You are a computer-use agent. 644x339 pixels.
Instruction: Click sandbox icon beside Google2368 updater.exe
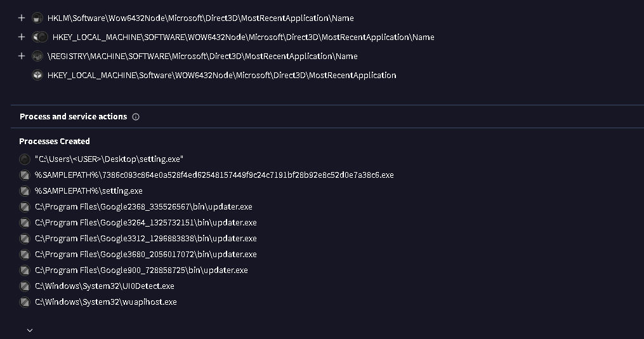click(25, 206)
